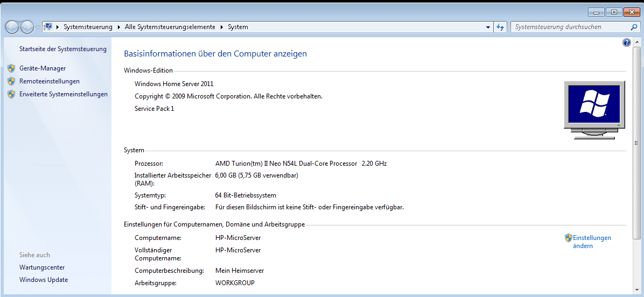Click the Service Pack 1 text
This screenshot has width=644, height=297.
pyautogui.click(x=155, y=109)
